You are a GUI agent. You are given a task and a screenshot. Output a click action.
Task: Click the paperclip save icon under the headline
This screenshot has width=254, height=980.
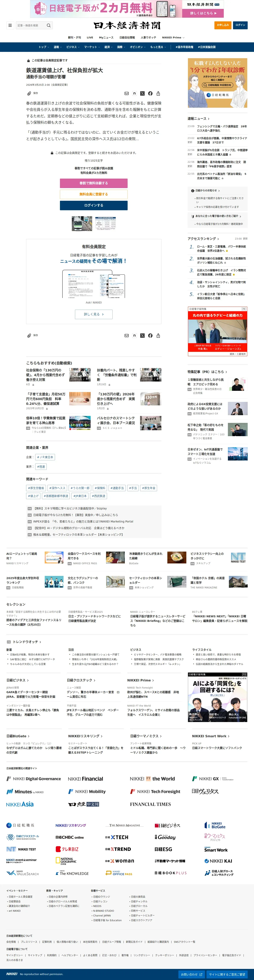pos(29,93)
